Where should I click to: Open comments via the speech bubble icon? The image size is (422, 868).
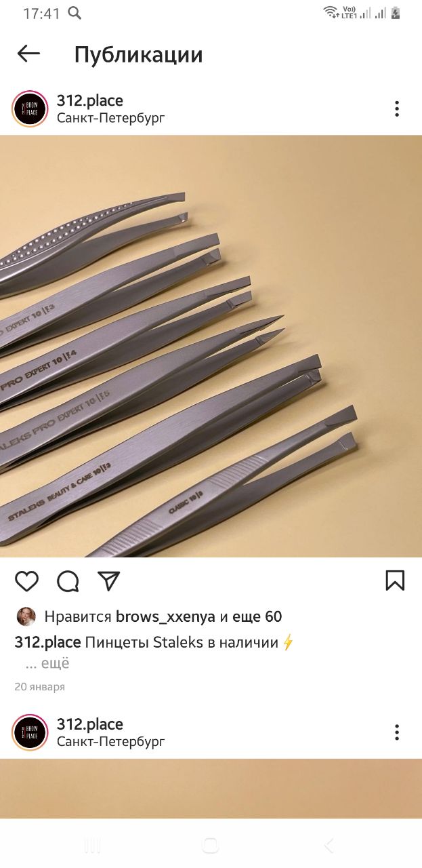pos(68,581)
